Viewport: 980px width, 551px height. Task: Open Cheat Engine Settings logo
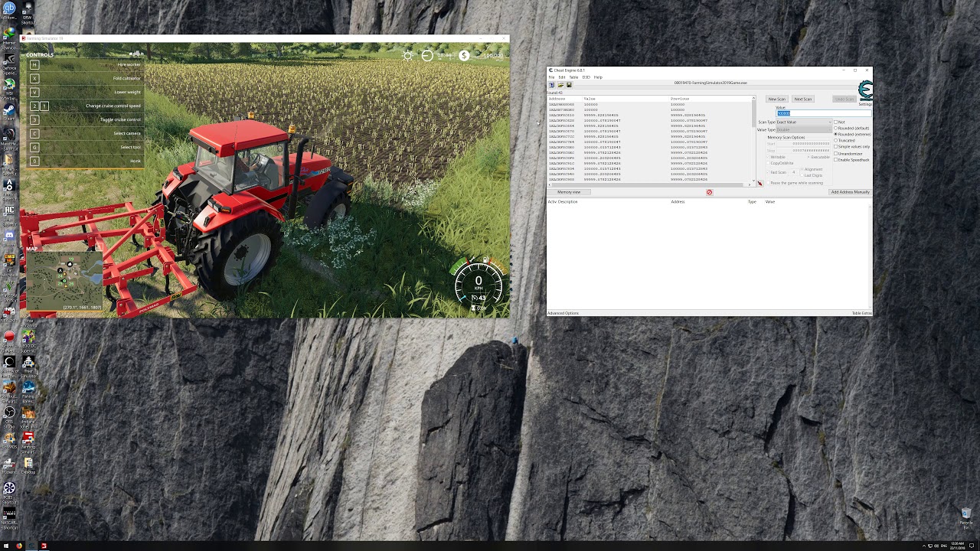tap(865, 90)
